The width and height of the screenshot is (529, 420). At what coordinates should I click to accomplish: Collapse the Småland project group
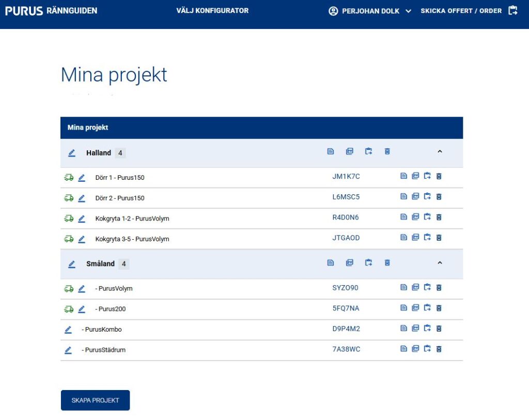click(x=440, y=263)
